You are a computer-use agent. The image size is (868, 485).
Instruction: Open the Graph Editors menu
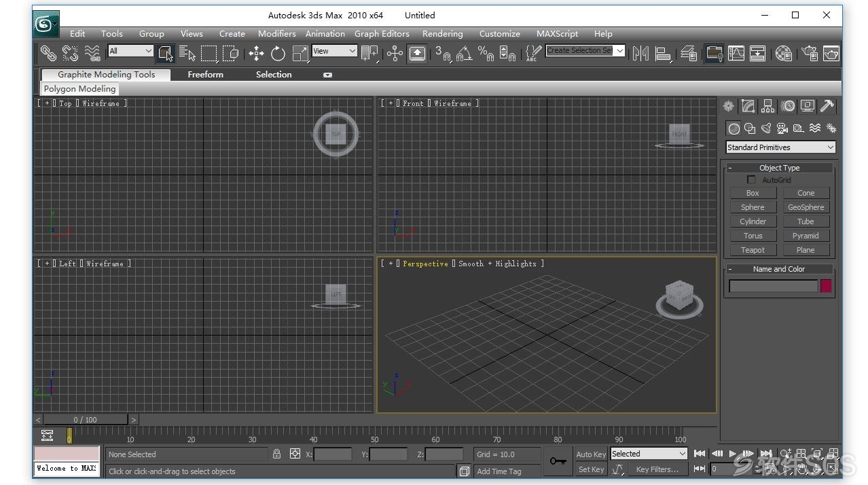click(382, 33)
